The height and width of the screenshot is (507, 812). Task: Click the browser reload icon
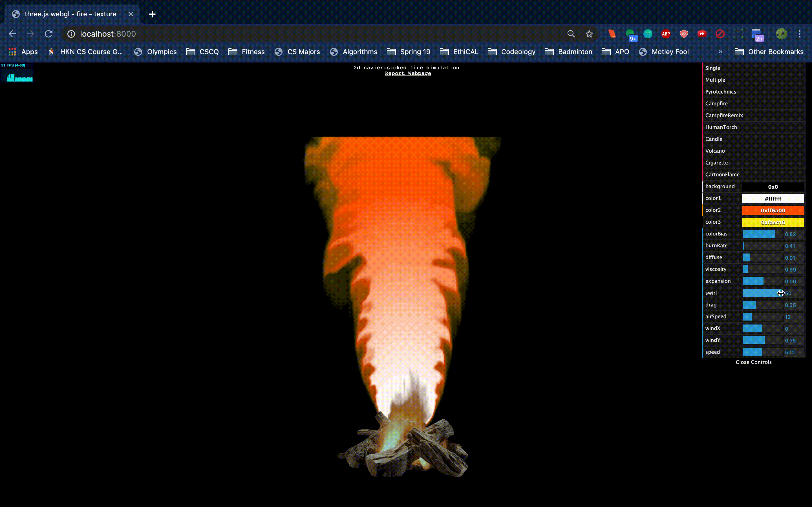49,34
